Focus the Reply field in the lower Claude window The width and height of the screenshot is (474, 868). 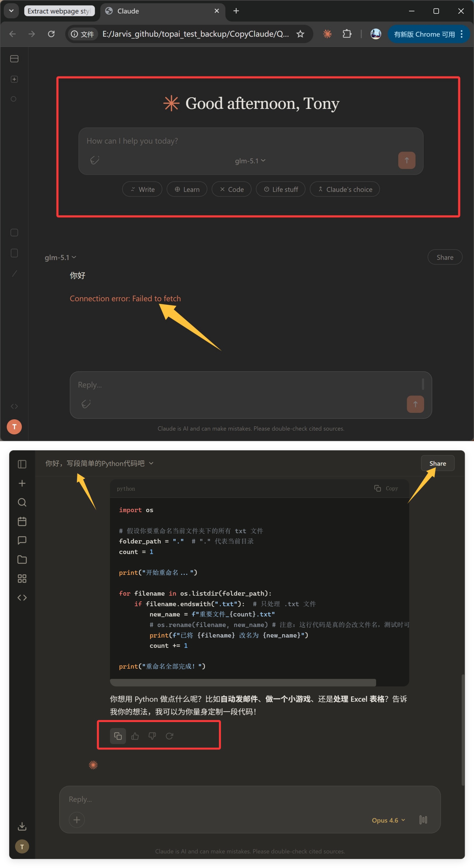coord(250,799)
